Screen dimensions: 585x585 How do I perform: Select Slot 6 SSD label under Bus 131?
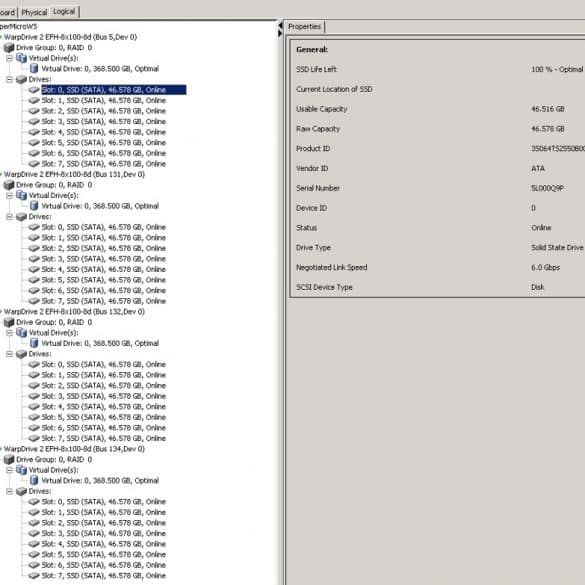(104, 291)
